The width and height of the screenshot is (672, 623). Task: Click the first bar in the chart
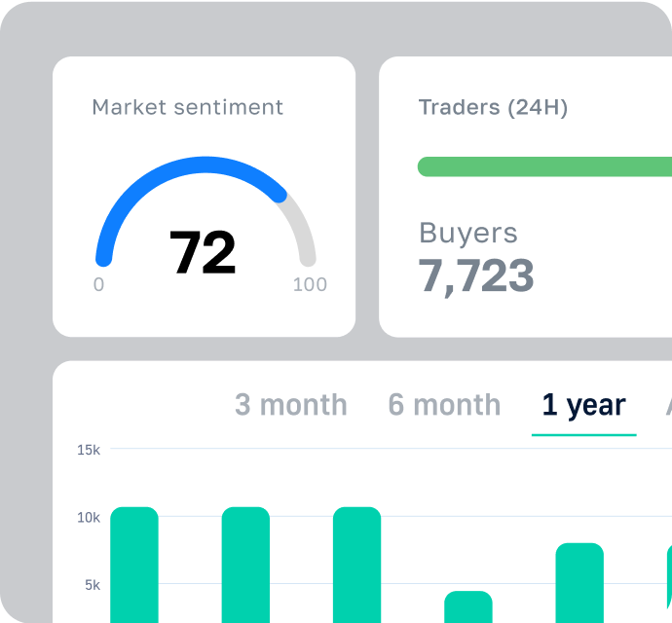coord(134,565)
